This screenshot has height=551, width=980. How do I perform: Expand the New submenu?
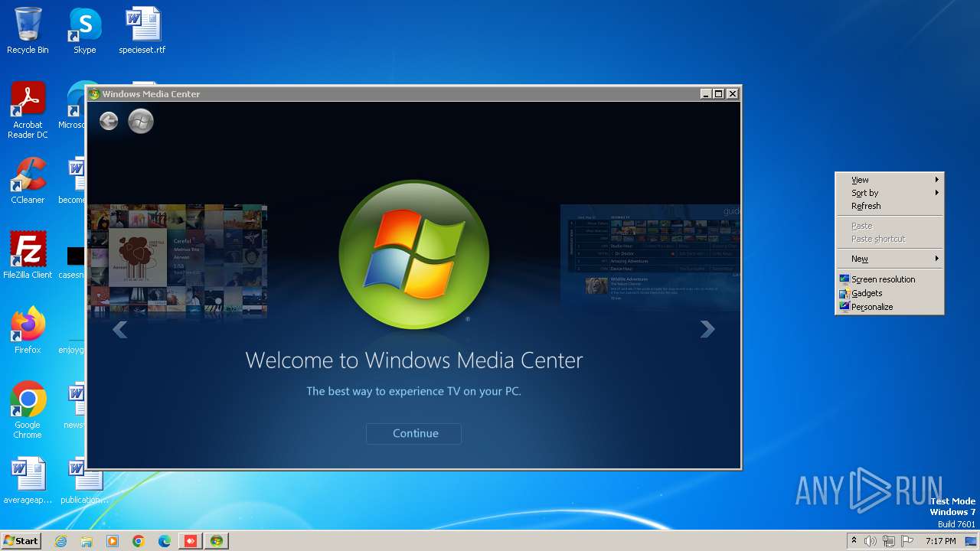[890, 259]
